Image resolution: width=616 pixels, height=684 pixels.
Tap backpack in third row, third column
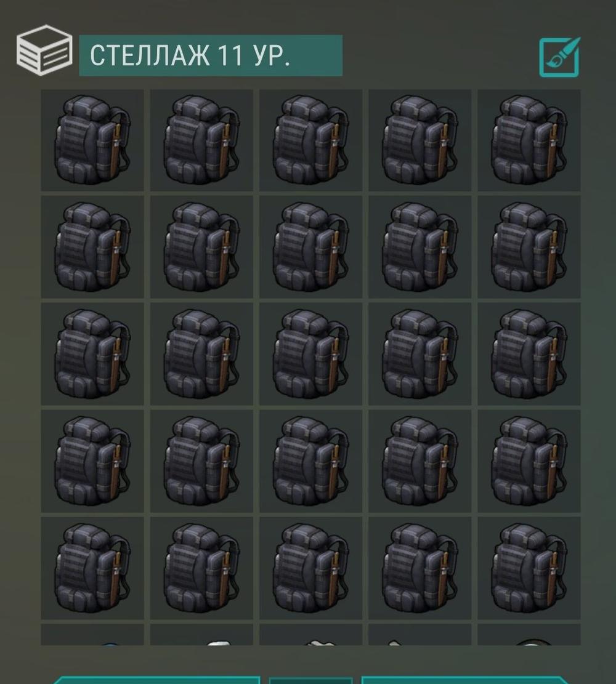coord(310,354)
